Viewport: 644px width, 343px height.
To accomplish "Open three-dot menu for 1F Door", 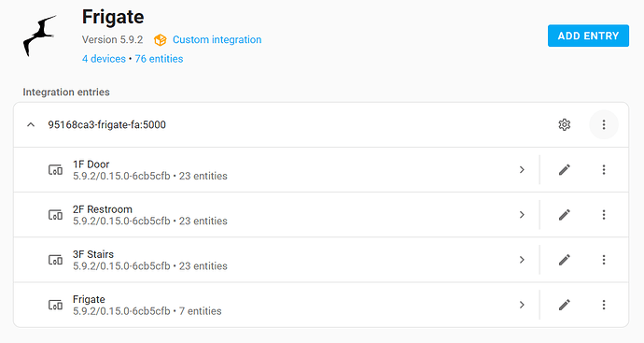I will click(603, 169).
